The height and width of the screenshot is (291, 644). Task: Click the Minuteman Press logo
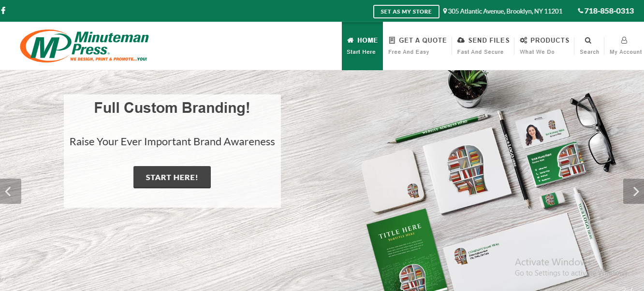[85, 46]
